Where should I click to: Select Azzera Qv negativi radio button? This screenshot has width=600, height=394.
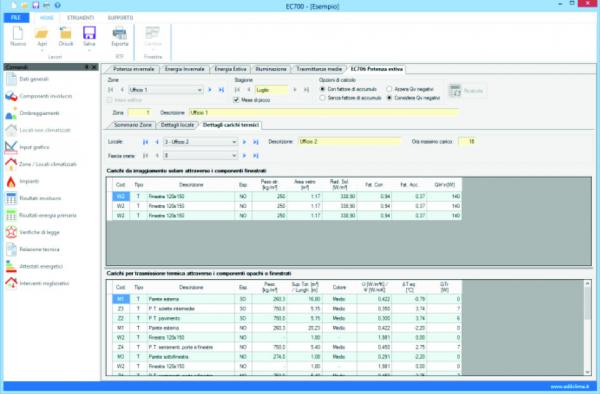pos(389,89)
